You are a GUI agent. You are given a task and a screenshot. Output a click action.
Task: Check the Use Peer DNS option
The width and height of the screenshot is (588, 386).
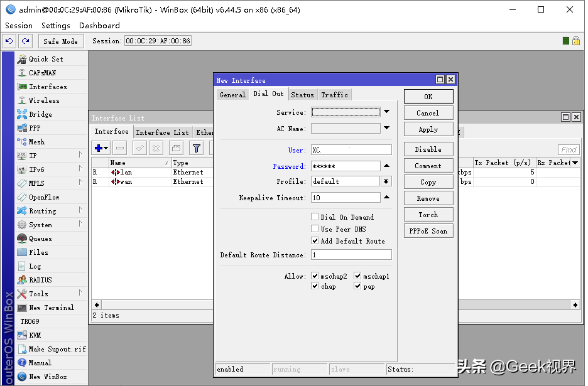coord(315,228)
